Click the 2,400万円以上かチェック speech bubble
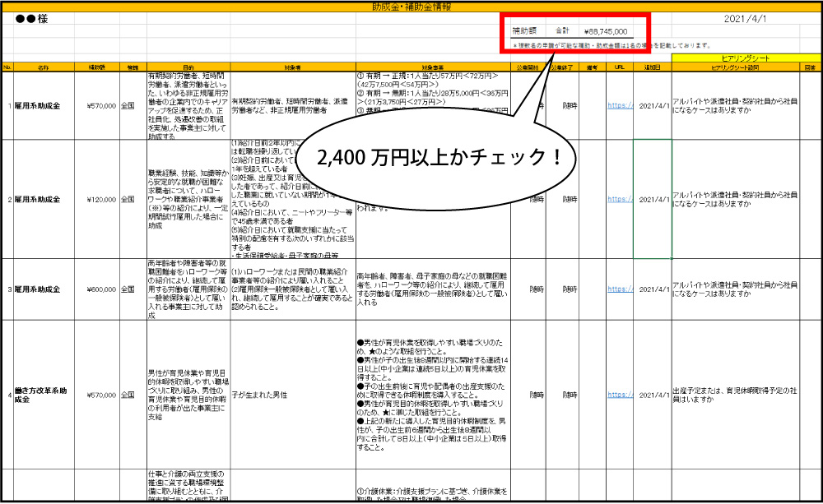The height and width of the screenshot is (504, 823). [435, 156]
